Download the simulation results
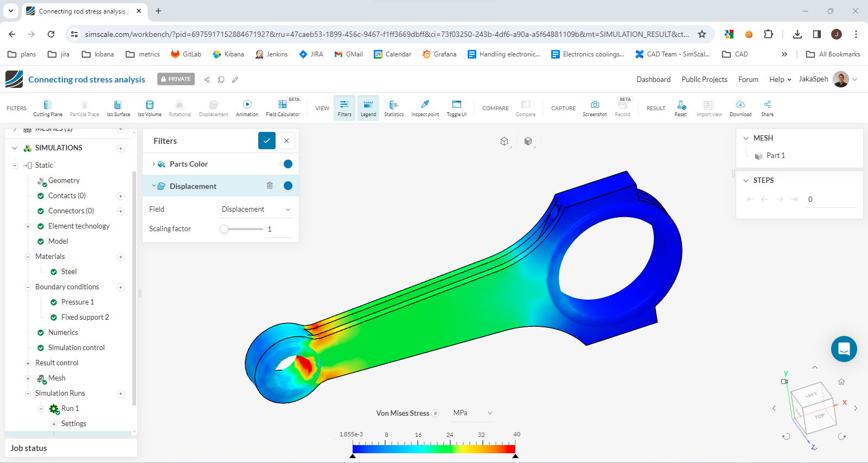Image resolution: width=868 pixels, height=463 pixels. (x=741, y=107)
